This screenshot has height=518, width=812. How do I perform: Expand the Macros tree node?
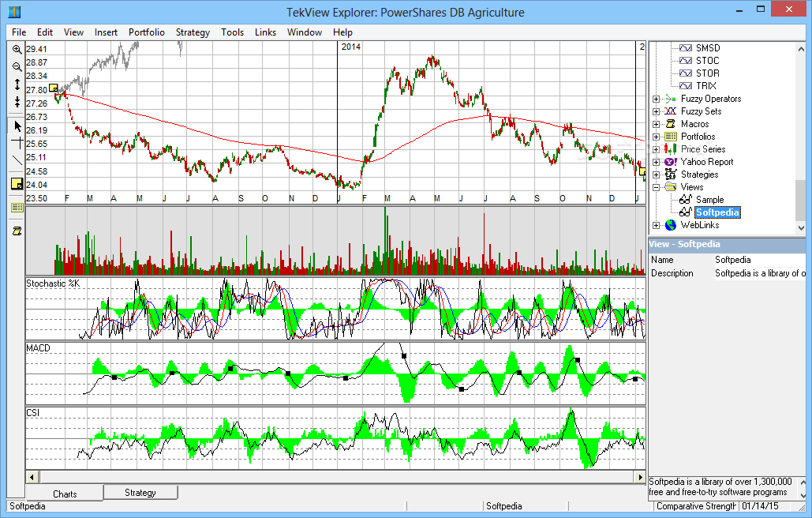[656, 124]
